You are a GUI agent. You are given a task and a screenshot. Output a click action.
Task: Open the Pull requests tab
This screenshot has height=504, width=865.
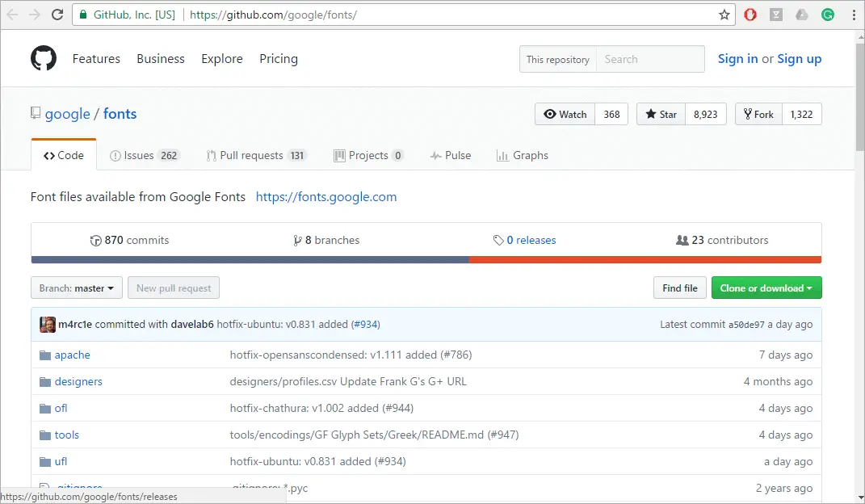pyautogui.click(x=257, y=156)
